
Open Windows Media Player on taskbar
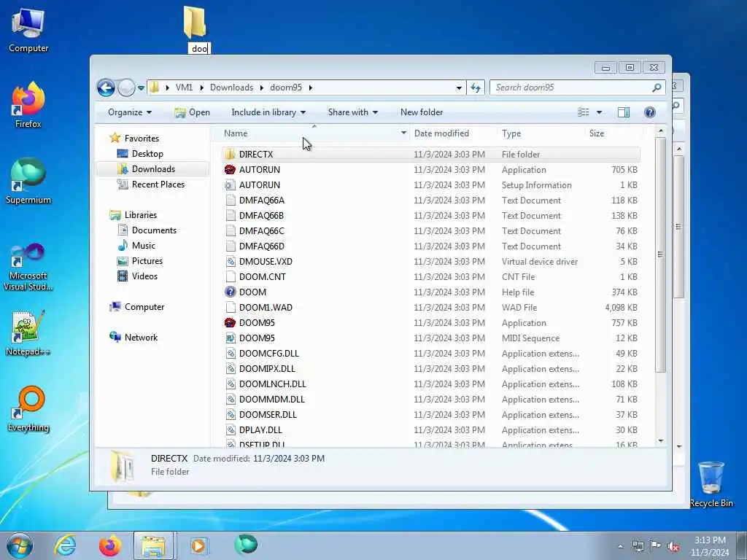[x=198, y=545]
